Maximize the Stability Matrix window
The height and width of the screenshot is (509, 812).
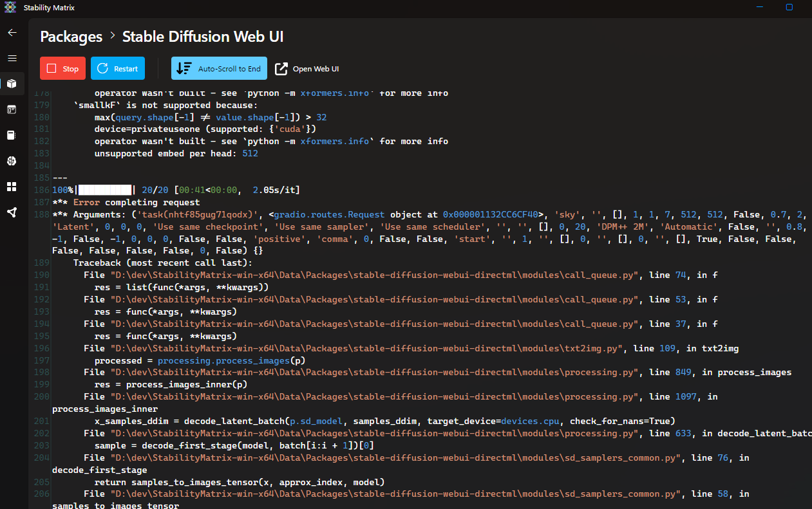pos(789,7)
